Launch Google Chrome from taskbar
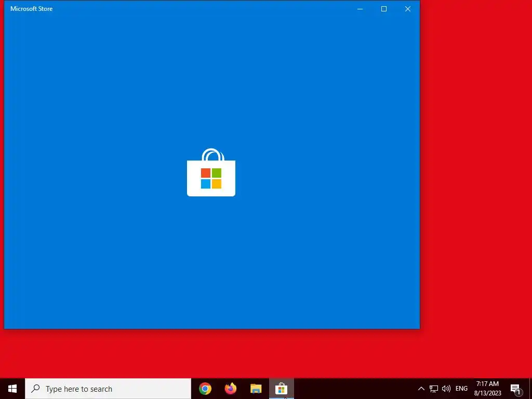Image resolution: width=532 pixels, height=399 pixels. click(x=205, y=389)
